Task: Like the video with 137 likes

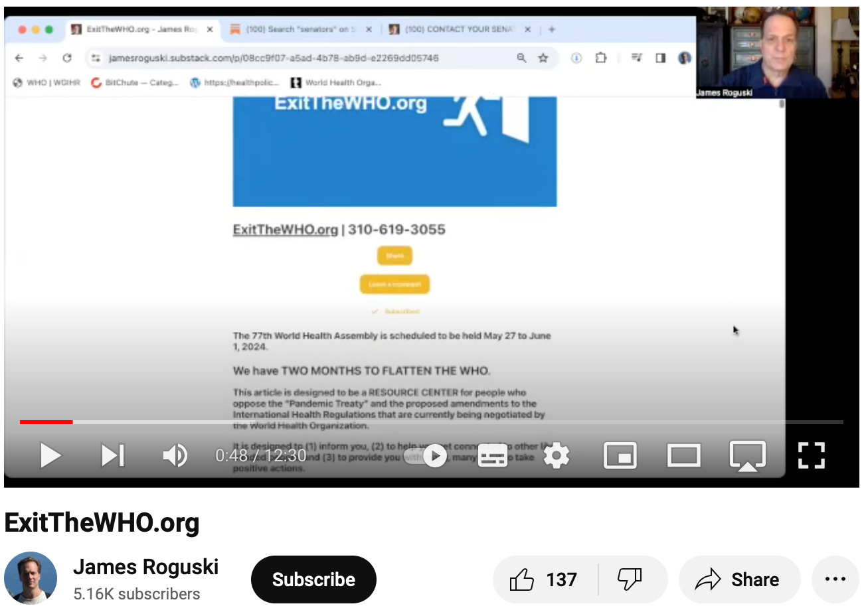Action: coord(545,579)
